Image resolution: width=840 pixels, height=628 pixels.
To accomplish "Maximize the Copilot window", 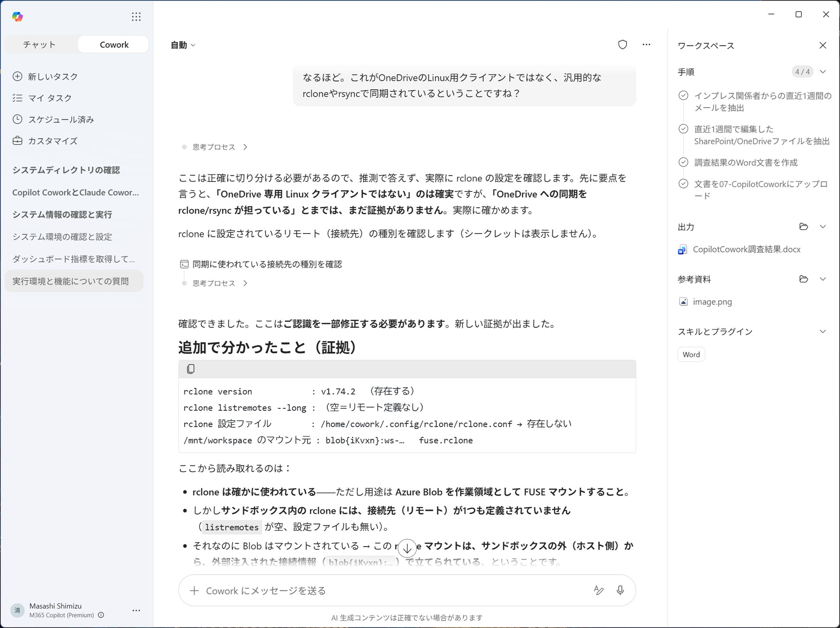I will pyautogui.click(x=798, y=14).
